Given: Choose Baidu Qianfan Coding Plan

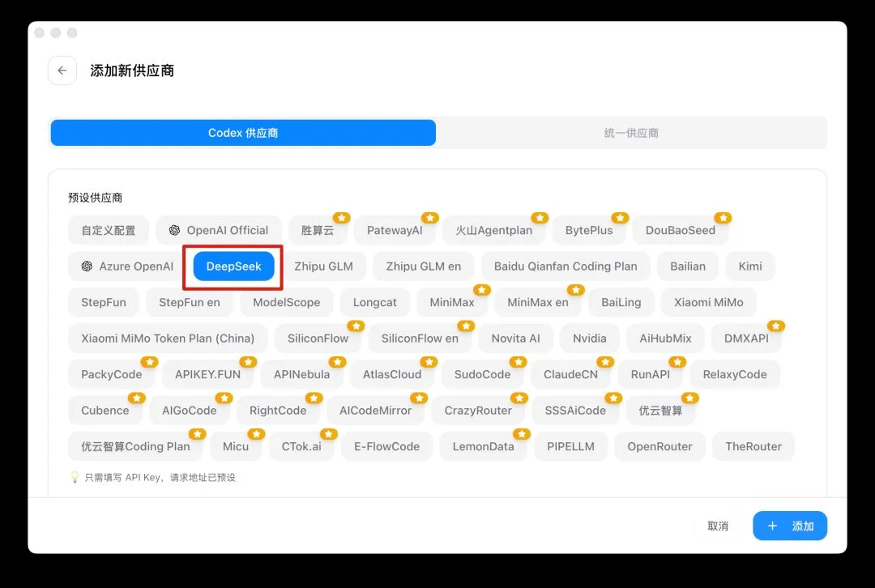Looking at the screenshot, I should (566, 266).
